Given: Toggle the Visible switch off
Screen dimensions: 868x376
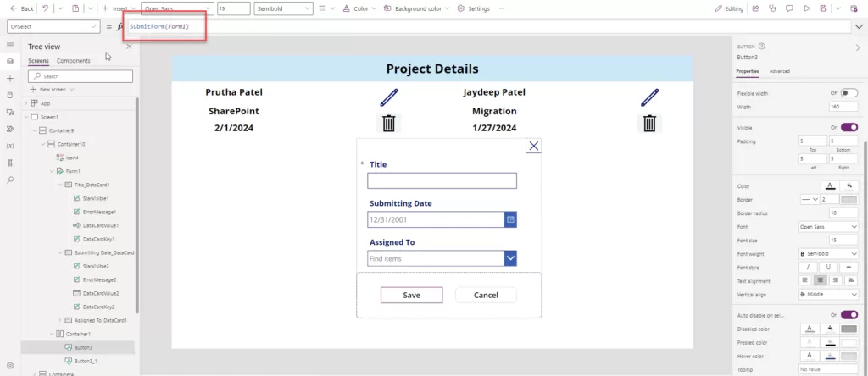Looking at the screenshot, I should [x=849, y=127].
